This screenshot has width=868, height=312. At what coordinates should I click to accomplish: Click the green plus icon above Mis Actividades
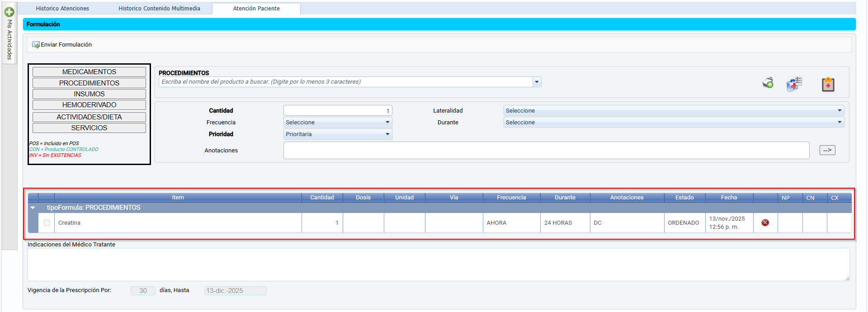(x=9, y=12)
